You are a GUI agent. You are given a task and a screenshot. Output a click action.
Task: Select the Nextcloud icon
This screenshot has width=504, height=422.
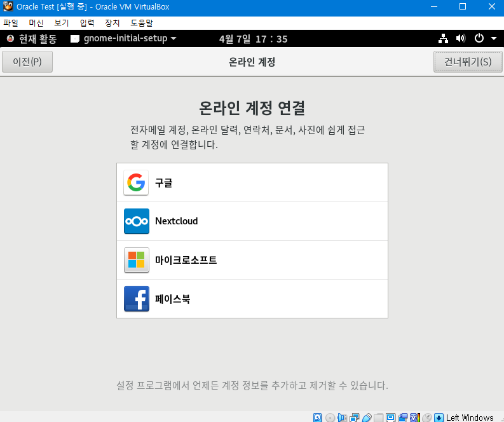(x=136, y=221)
